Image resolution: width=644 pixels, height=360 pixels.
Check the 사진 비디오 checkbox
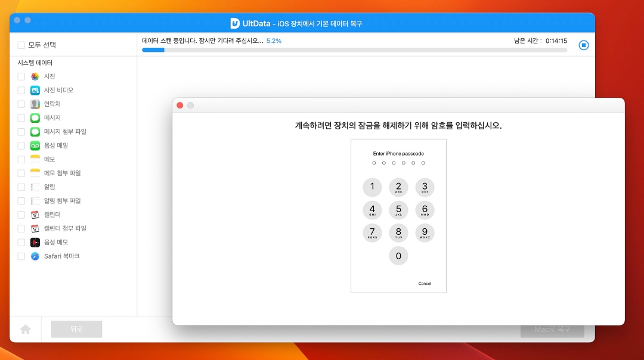point(21,91)
